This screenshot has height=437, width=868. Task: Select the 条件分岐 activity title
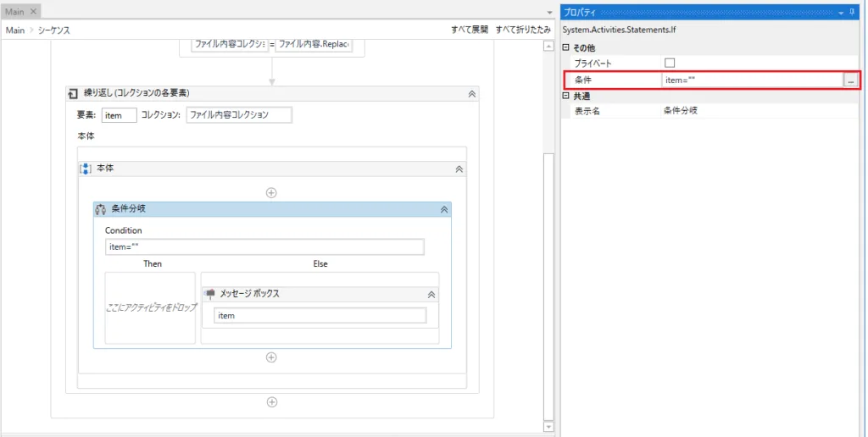[x=129, y=209]
